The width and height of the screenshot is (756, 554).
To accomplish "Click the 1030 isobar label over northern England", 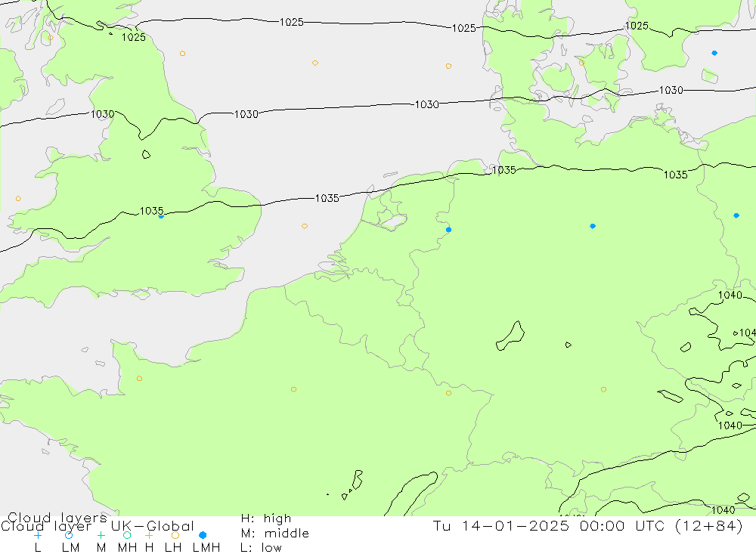I will 102,114.
